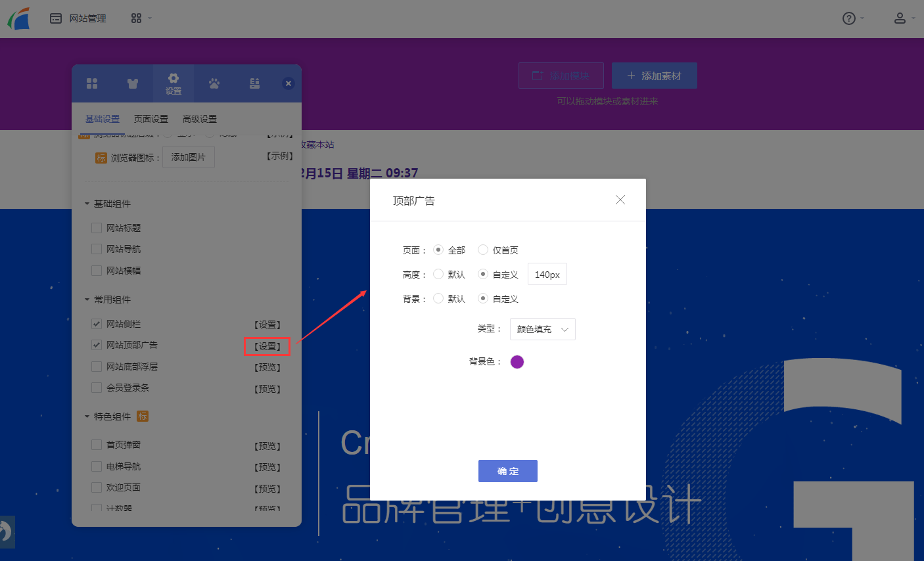The image size is (924, 561).
Task: Click the site logo icon in top bar
Action: pyautogui.click(x=19, y=18)
